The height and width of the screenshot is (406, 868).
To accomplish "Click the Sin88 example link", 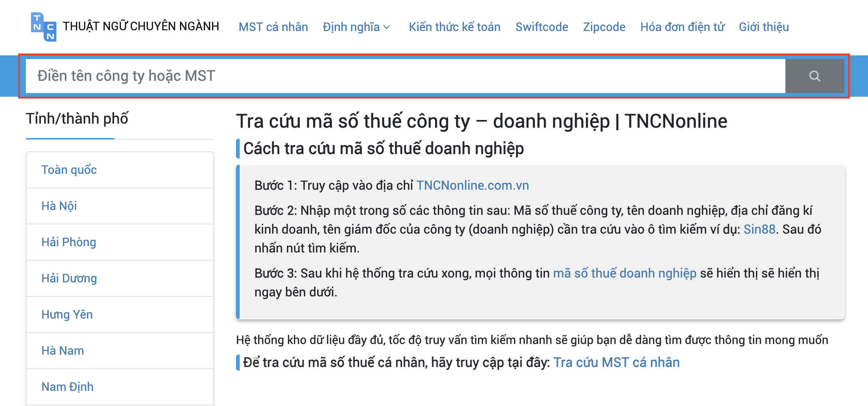I will pyautogui.click(x=759, y=229).
